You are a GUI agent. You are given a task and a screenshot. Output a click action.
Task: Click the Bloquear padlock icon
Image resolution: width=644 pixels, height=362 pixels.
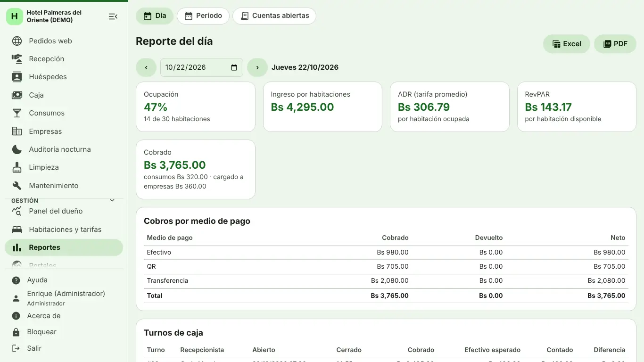click(x=16, y=332)
